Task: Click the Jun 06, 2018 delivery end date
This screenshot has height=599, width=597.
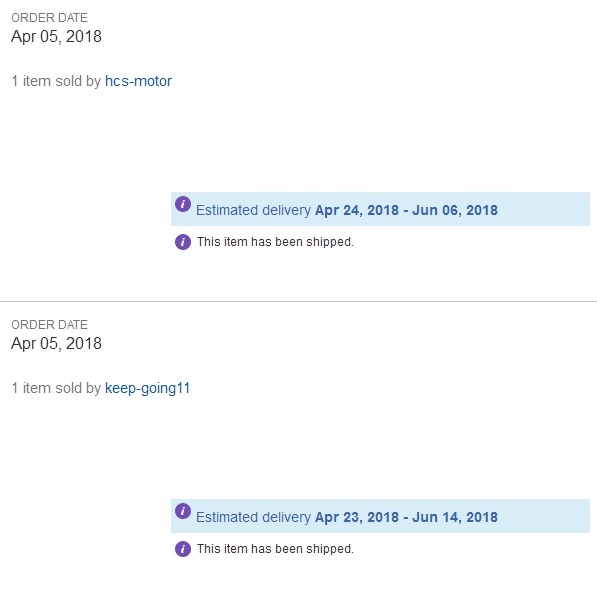Action: tap(455, 210)
